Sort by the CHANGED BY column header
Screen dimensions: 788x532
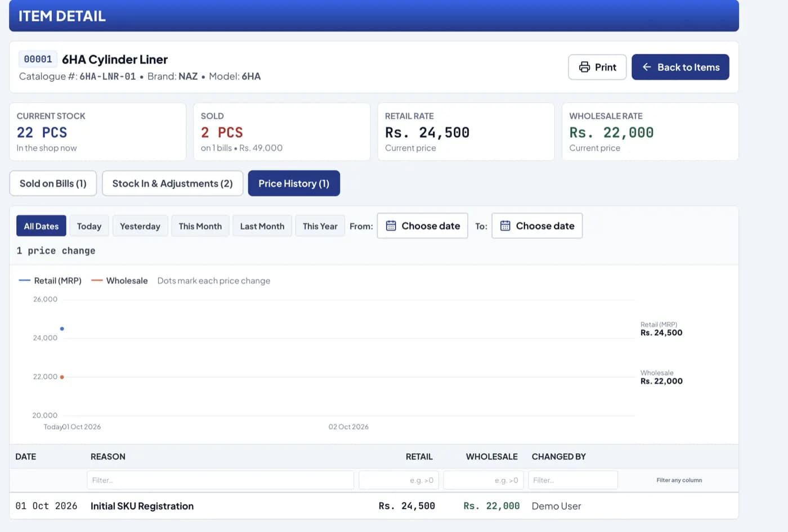tap(559, 457)
